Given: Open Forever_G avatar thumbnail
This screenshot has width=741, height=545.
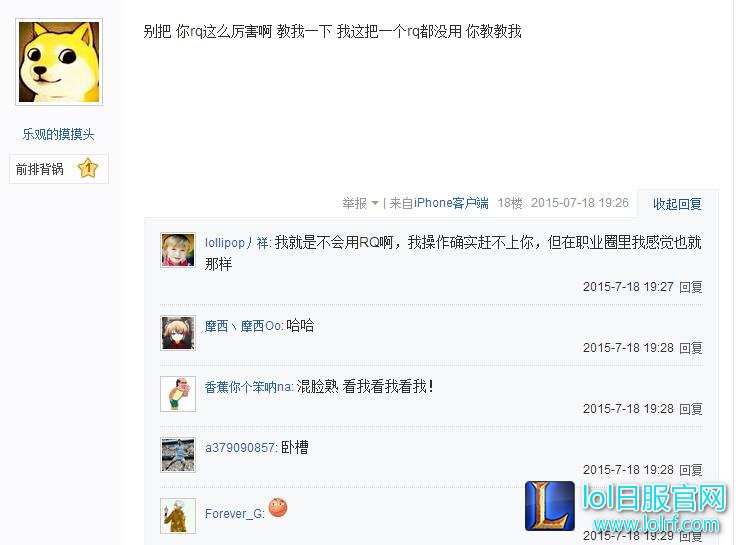Looking at the screenshot, I should tap(178, 516).
